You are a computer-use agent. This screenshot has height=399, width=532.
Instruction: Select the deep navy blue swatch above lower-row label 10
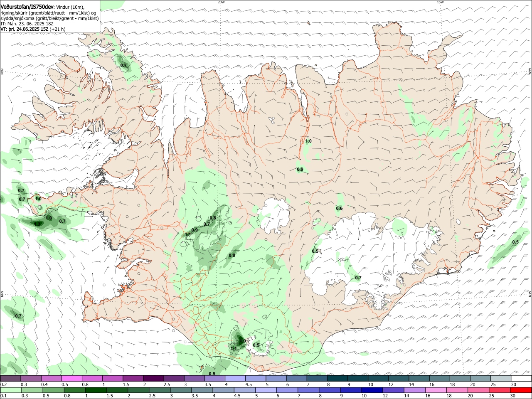tap(372, 390)
